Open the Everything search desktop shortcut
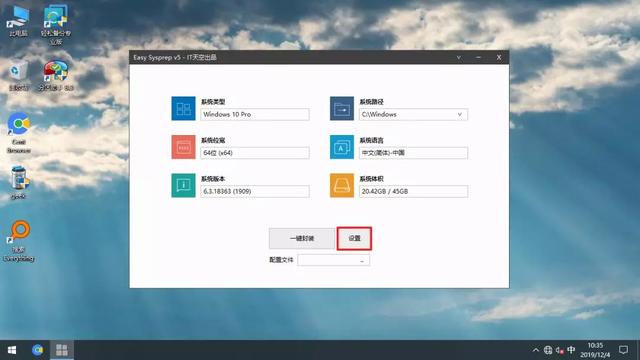Viewport: 640px width, 360px height. pyautogui.click(x=19, y=241)
